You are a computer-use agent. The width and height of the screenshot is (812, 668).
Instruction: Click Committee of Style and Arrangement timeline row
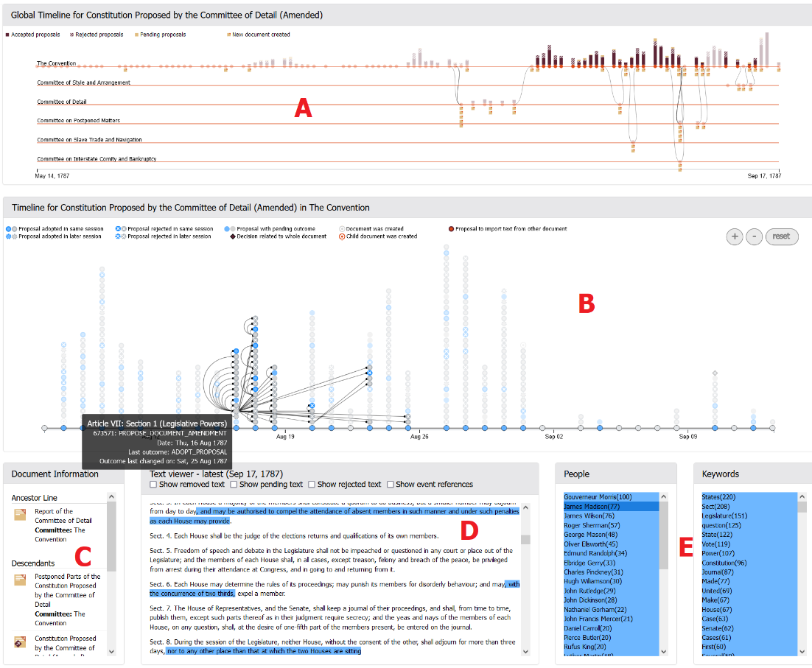[84, 82]
